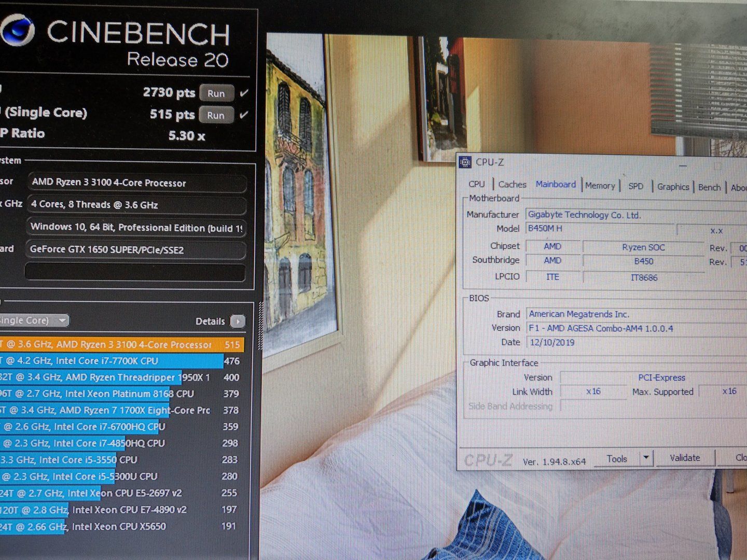Select the Intel Core i7-6700HQ ranking row

pyautogui.click(x=121, y=427)
